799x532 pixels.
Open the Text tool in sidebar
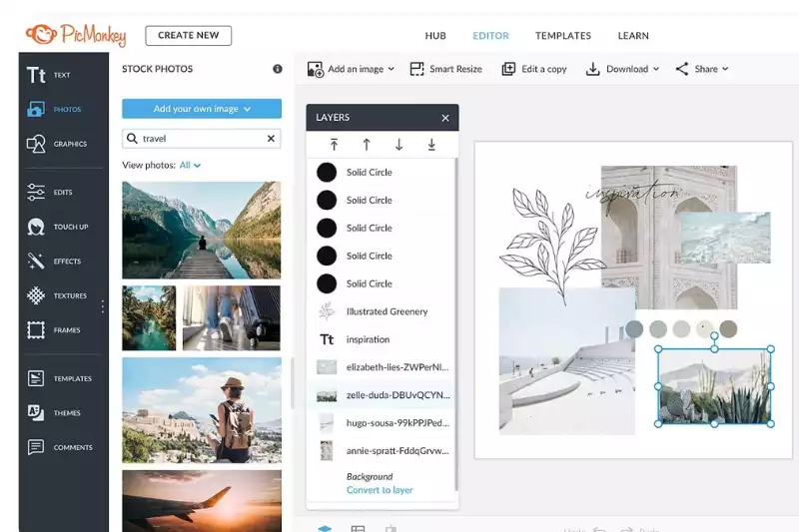[49, 75]
